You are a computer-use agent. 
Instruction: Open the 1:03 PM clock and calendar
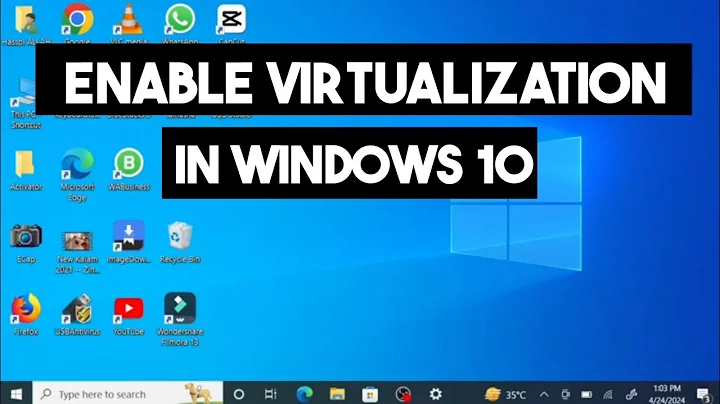point(667,394)
